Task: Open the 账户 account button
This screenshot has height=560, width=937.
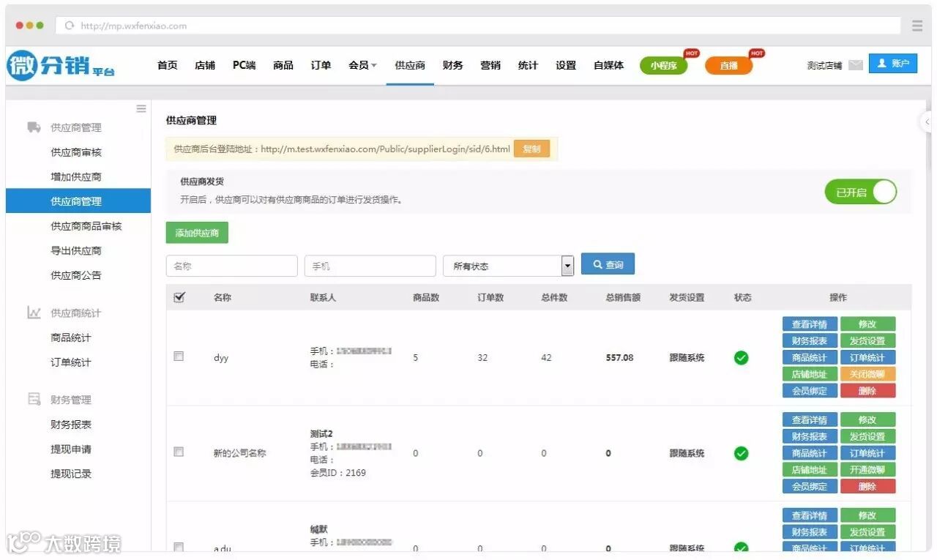Action: coord(893,64)
